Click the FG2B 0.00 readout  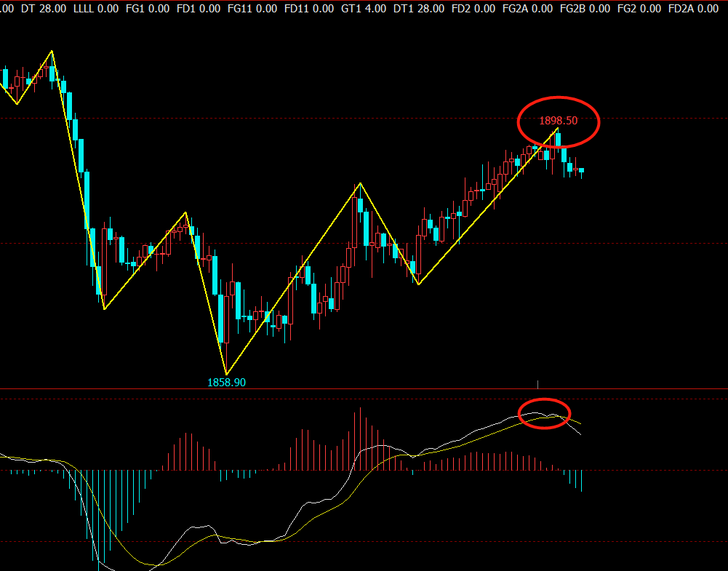coord(585,8)
